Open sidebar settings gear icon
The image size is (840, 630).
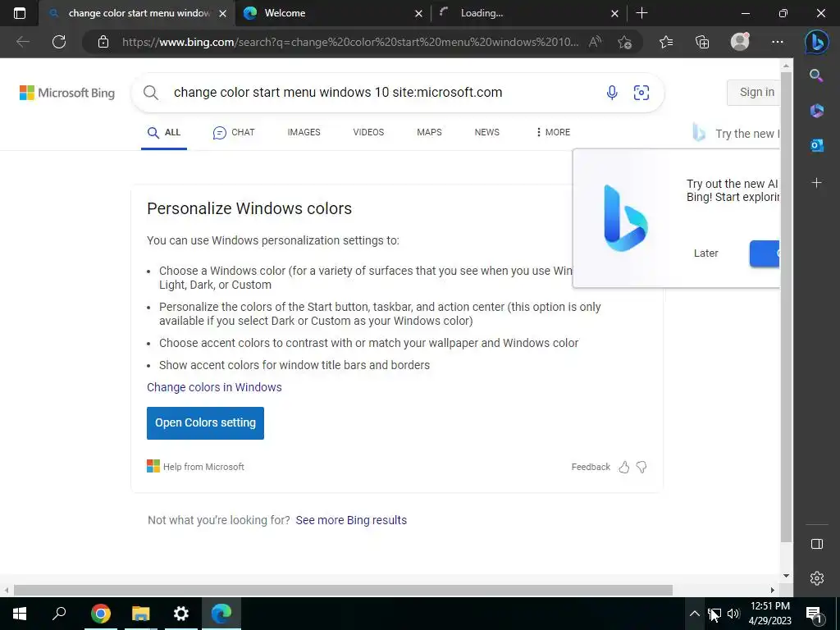coord(816,578)
